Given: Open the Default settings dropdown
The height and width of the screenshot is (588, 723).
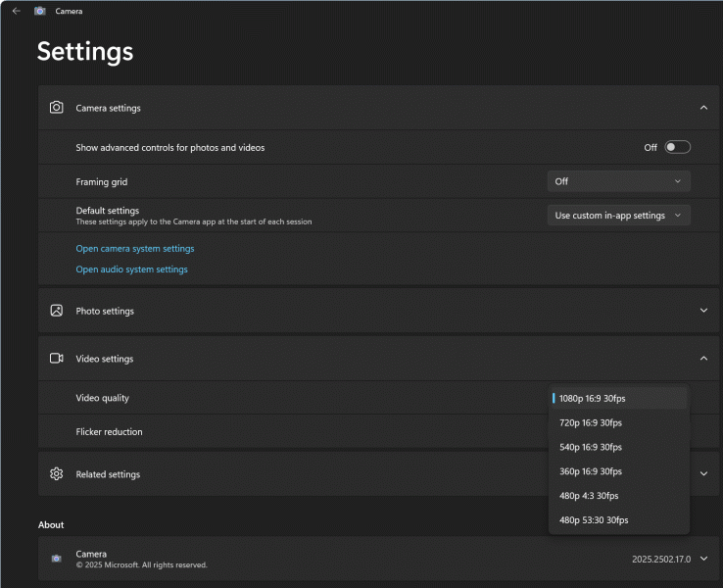Looking at the screenshot, I should point(618,216).
